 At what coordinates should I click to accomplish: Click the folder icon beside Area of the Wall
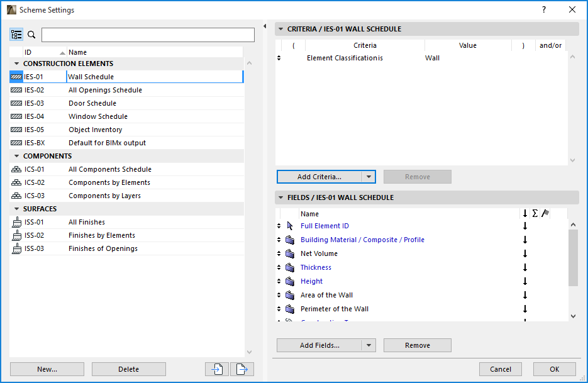pyautogui.click(x=290, y=295)
